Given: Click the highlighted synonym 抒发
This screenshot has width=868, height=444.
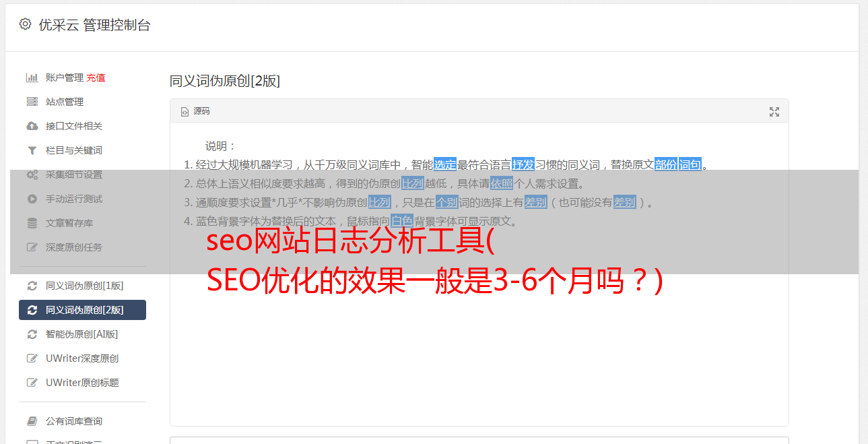Looking at the screenshot, I should [x=523, y=164].
